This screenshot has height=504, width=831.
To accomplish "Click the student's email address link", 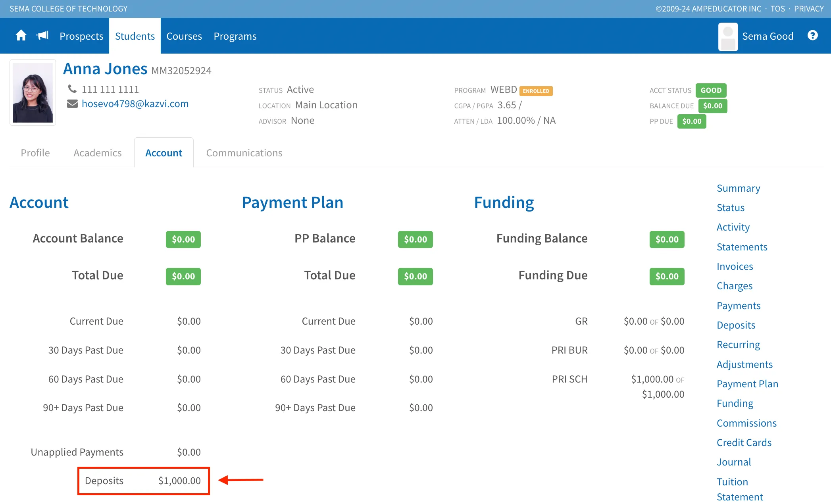I will (x=135, y=104).
